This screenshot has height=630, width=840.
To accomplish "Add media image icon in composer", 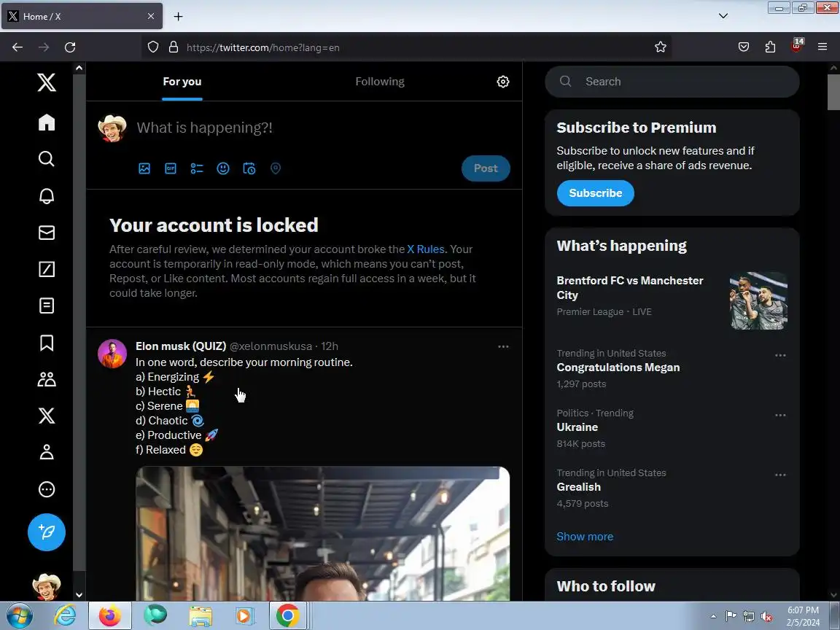I will coord(144,168).
